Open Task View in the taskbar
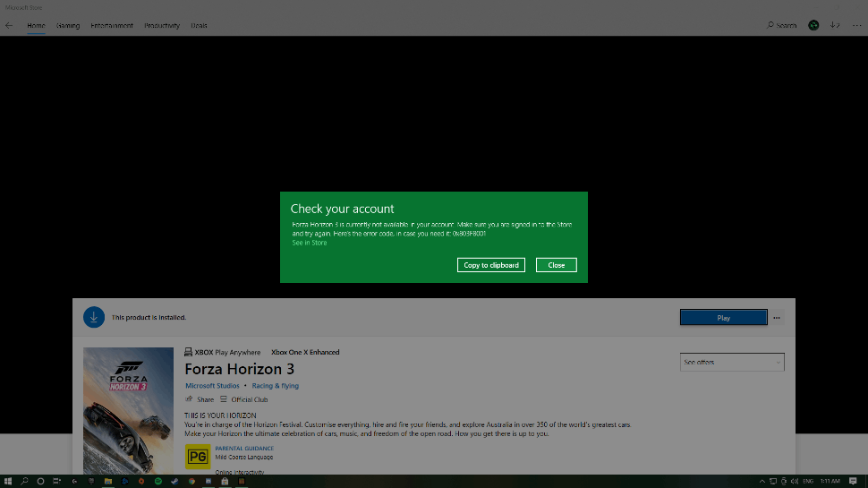 (x=56, y=482)
